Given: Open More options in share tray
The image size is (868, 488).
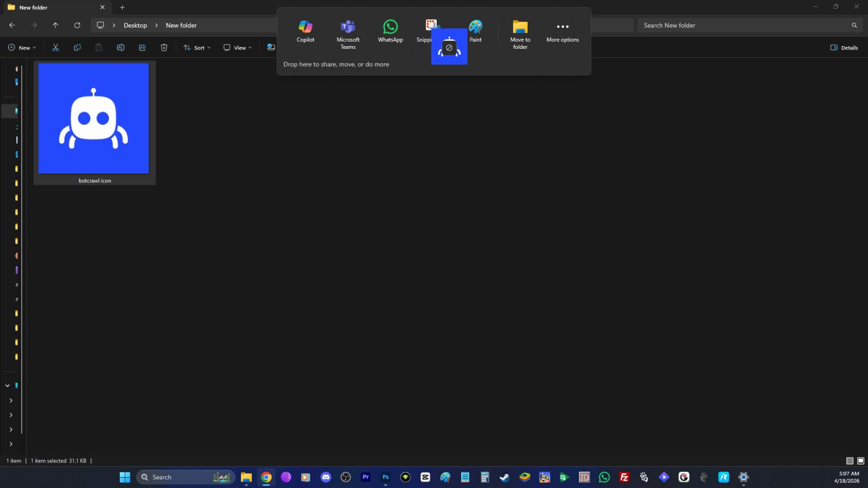Looking at the screenshot, I should coord(563,28).
